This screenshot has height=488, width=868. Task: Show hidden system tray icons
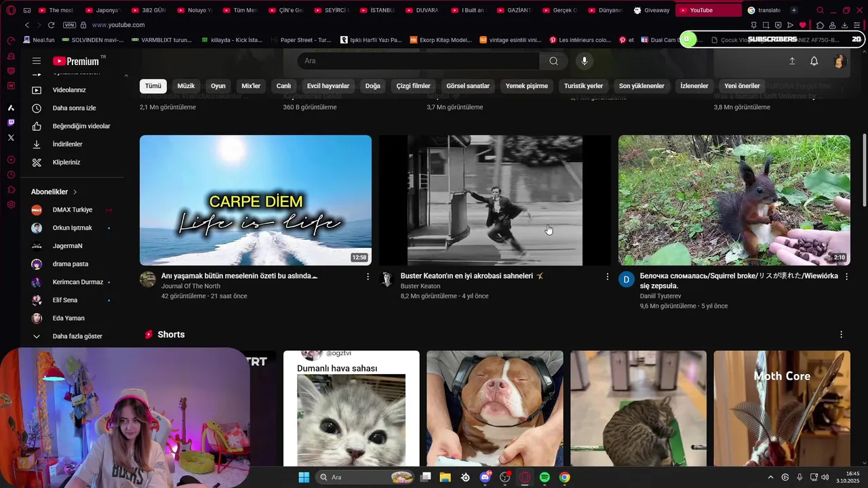point(770,477)
